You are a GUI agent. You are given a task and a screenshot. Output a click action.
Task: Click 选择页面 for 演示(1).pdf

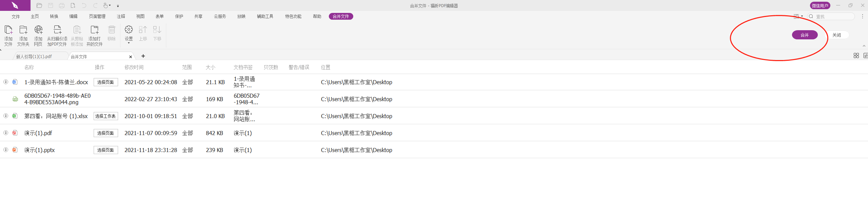click(106, 133)
